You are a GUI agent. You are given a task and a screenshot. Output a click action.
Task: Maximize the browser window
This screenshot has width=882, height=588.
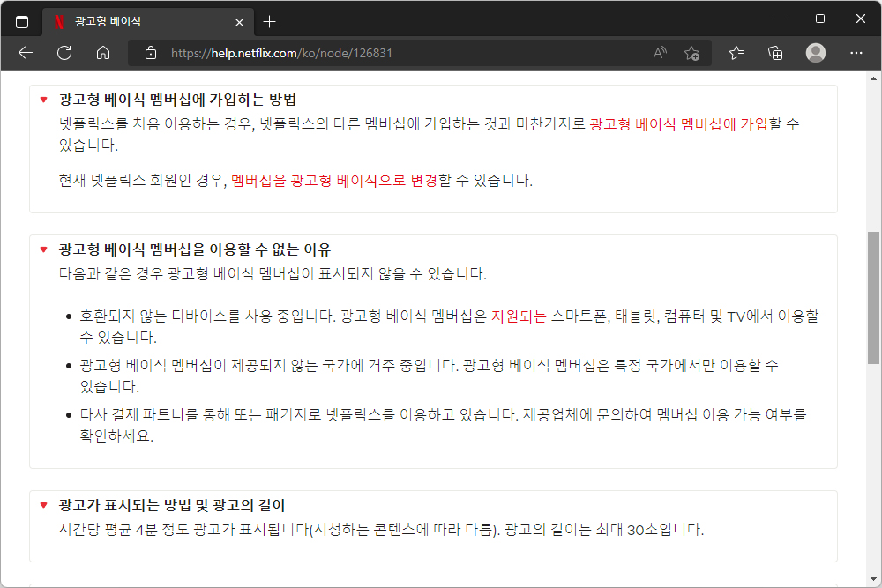[x=820, y=19]
